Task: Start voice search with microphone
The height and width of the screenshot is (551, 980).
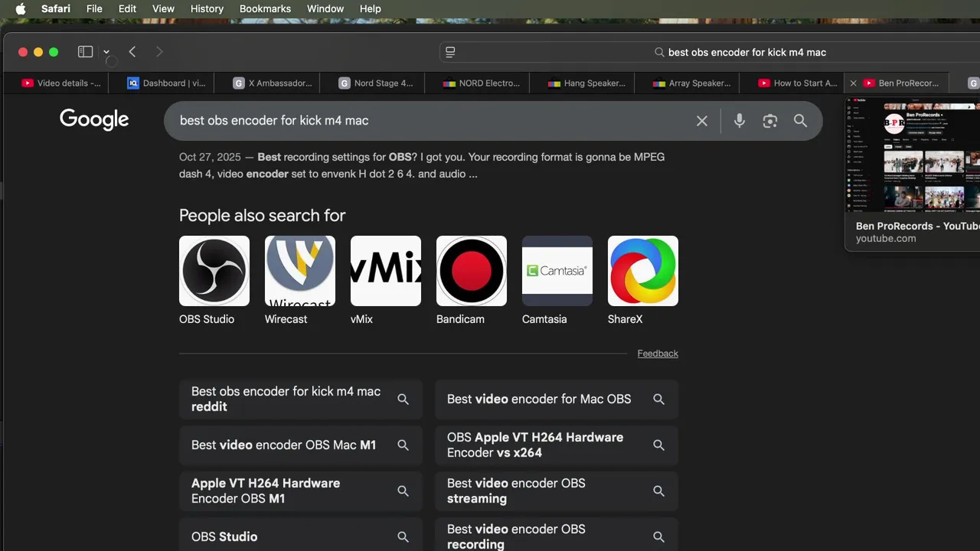Action: pyautogui.click(x=739, y=121)
